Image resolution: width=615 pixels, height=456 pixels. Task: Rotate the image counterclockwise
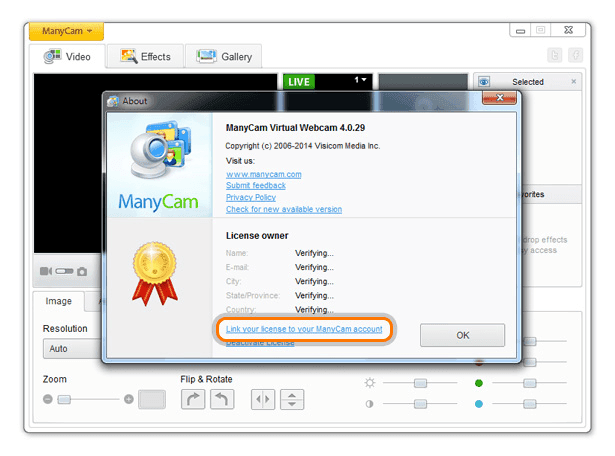222,400
